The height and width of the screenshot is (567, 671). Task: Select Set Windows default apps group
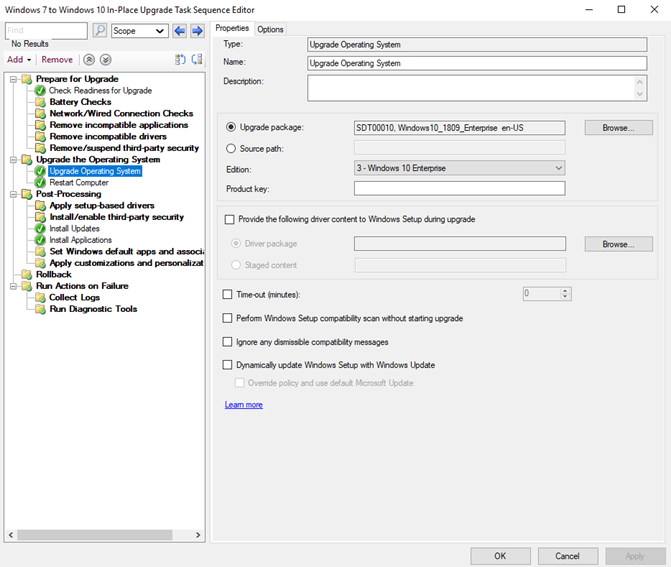pos(126,252)
